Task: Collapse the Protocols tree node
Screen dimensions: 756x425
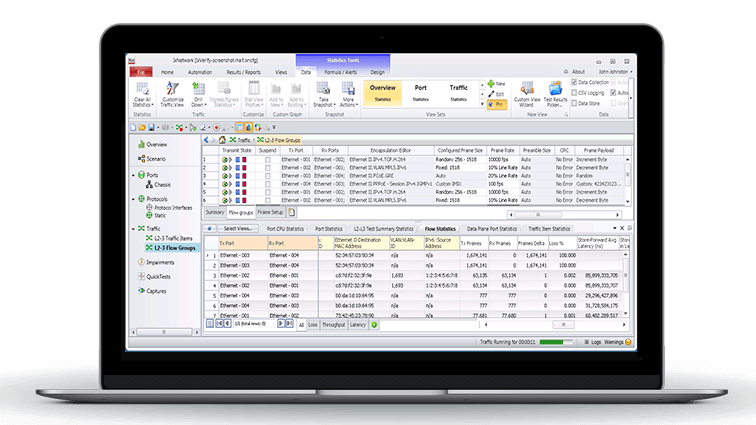Action: [x=134, y=199]
